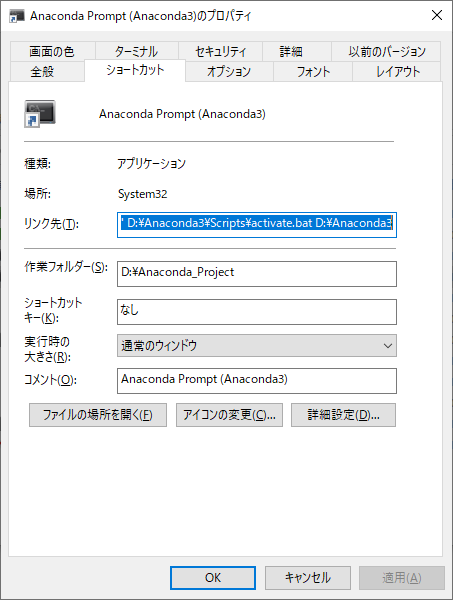This screenshot has height=600, width=453.
Task: Click the Anaconda Prompt (Anaconda3) name text
Action: 182,114
